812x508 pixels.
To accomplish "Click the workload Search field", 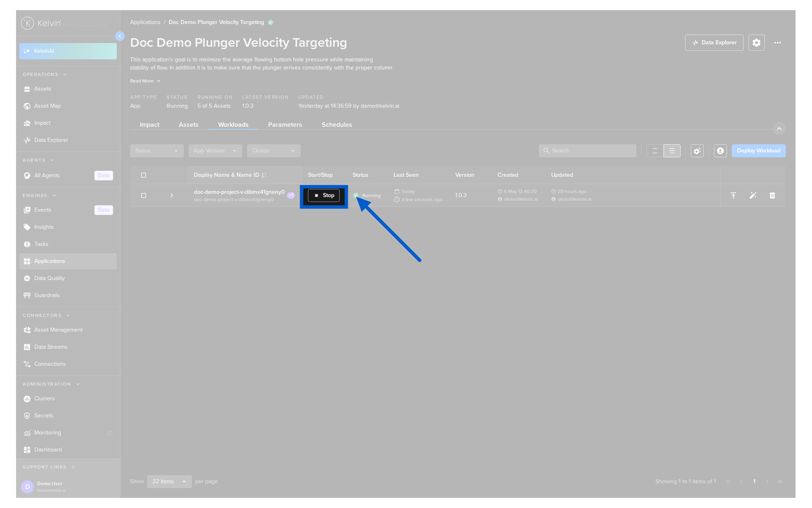I will point(587,151).
